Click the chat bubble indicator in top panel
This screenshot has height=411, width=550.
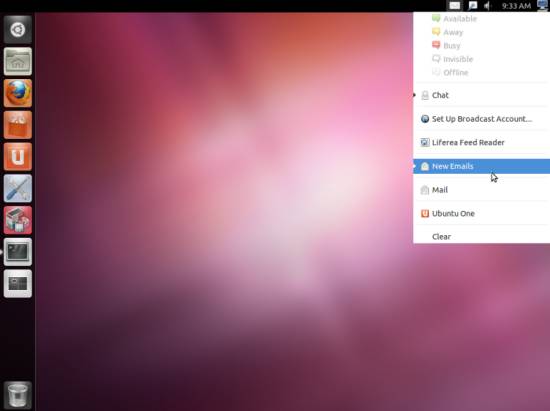(473, 6)
